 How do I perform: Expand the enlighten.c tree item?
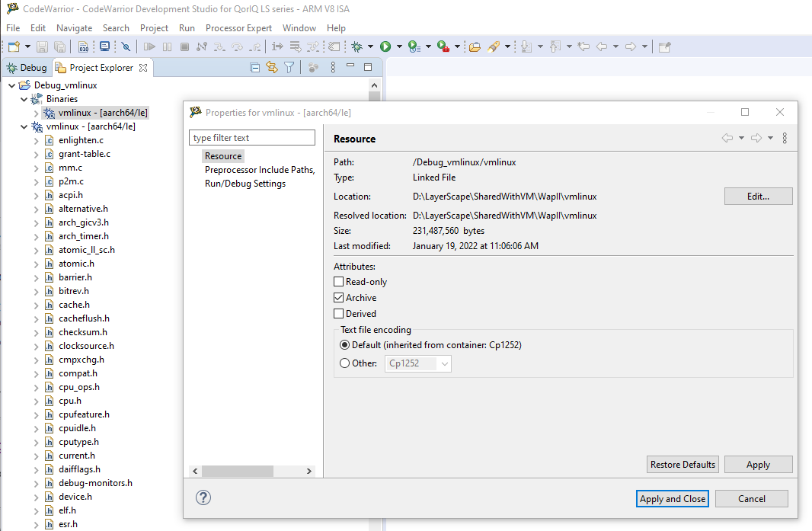tap(35, 139)
